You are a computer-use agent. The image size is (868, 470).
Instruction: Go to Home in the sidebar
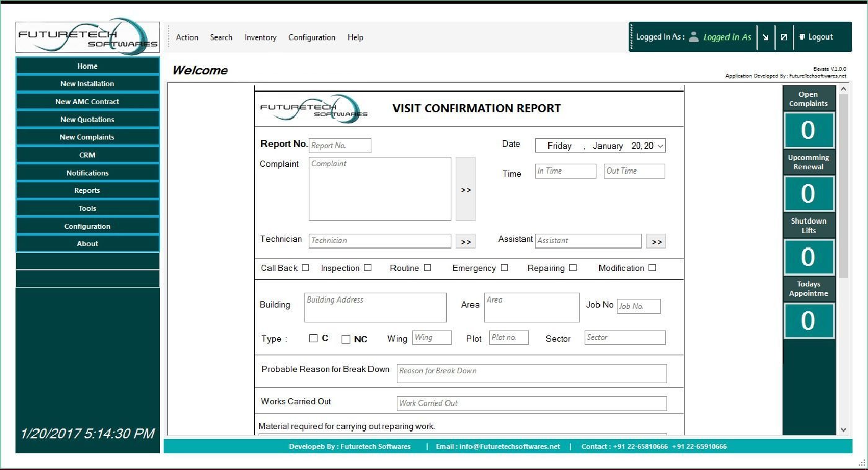tap(87, 66)
